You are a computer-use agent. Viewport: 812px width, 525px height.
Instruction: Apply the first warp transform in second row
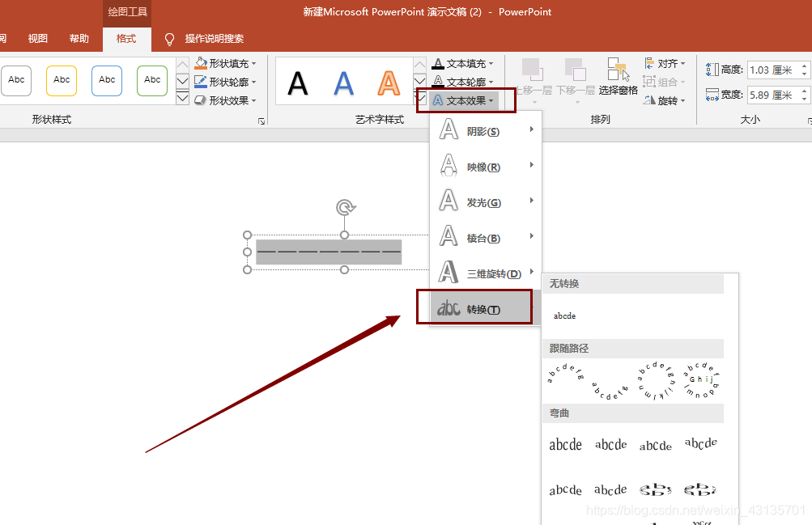tap(566, 490)
